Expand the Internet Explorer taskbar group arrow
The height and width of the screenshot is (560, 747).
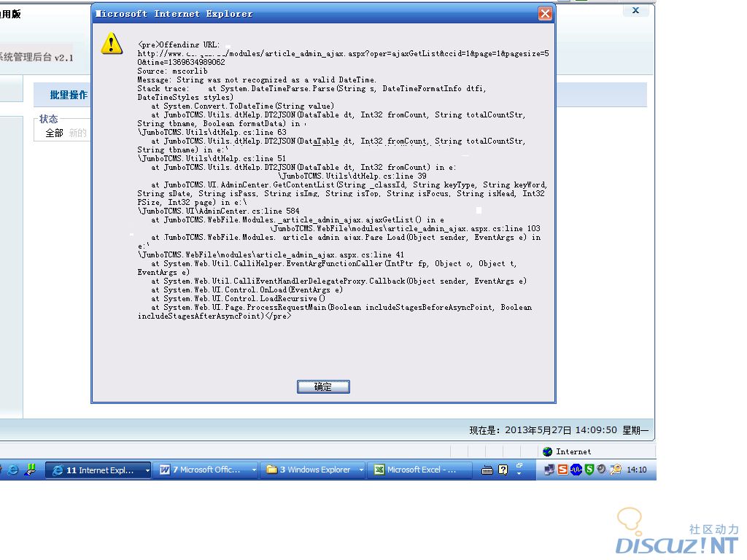point(147,470)
